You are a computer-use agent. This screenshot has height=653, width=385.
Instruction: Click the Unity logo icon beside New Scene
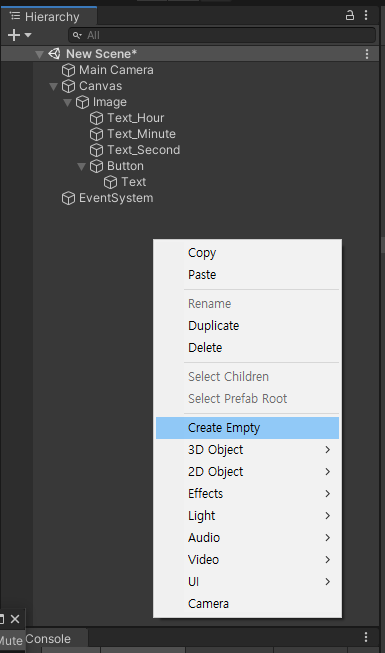pyautogui.click(x=54, y=54)
